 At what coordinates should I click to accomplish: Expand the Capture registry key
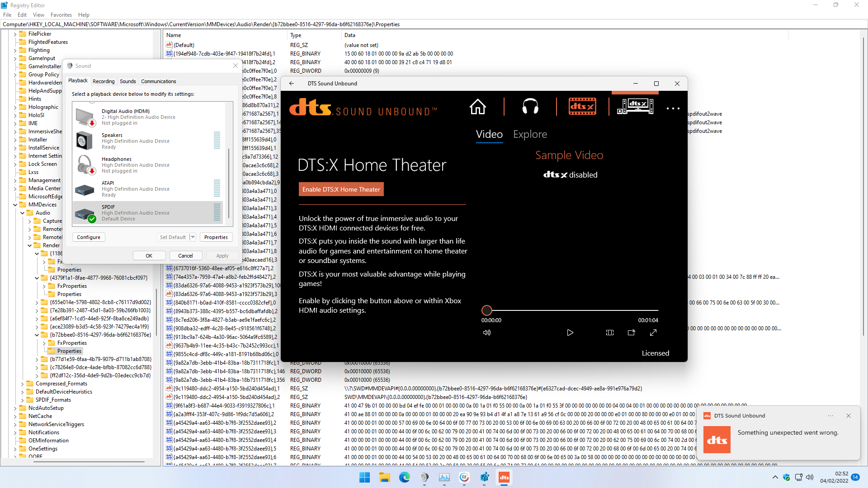29,221
